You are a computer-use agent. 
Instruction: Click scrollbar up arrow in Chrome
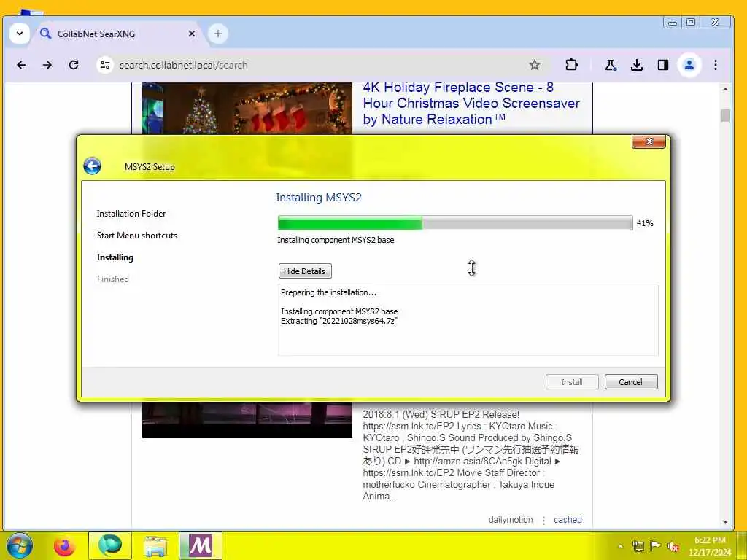pyautogui.click(x=725, y=90)
